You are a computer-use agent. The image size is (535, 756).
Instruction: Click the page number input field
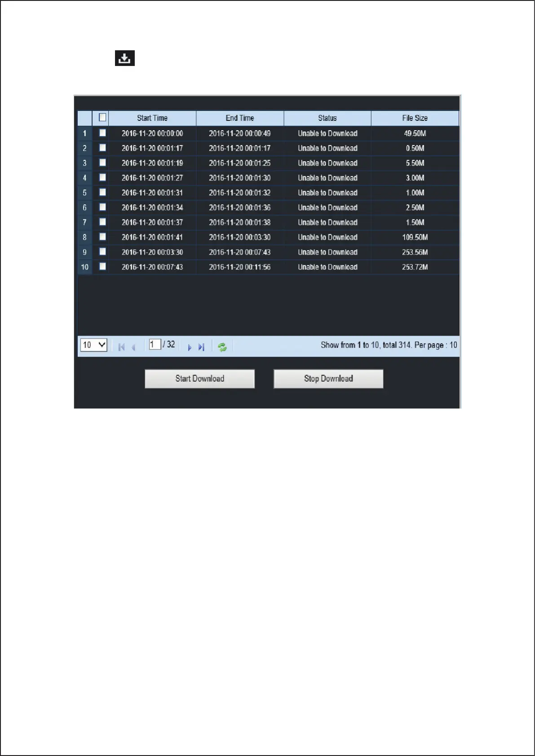pos(155,344)
